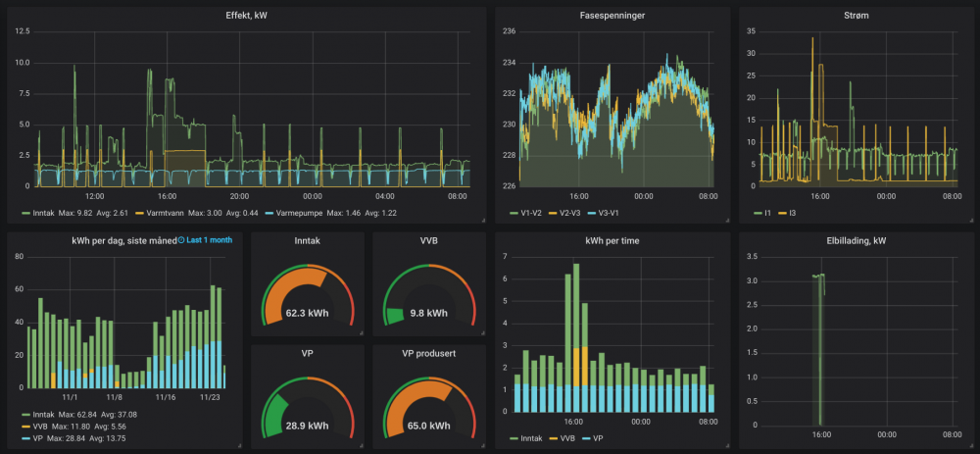Click the green I1 legend line icon
980x454 pixels.
tap(758, 213)
